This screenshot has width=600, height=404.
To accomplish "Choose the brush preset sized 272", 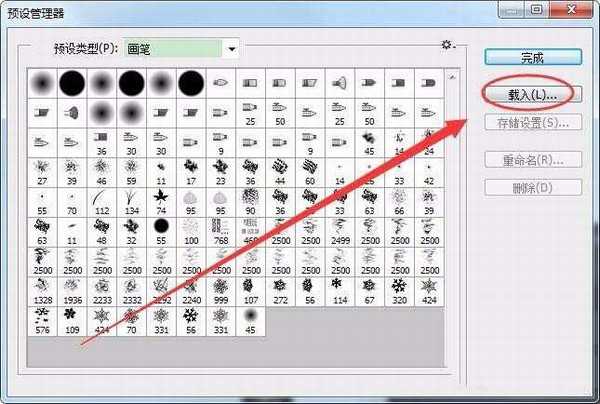I will click(280, 290).
